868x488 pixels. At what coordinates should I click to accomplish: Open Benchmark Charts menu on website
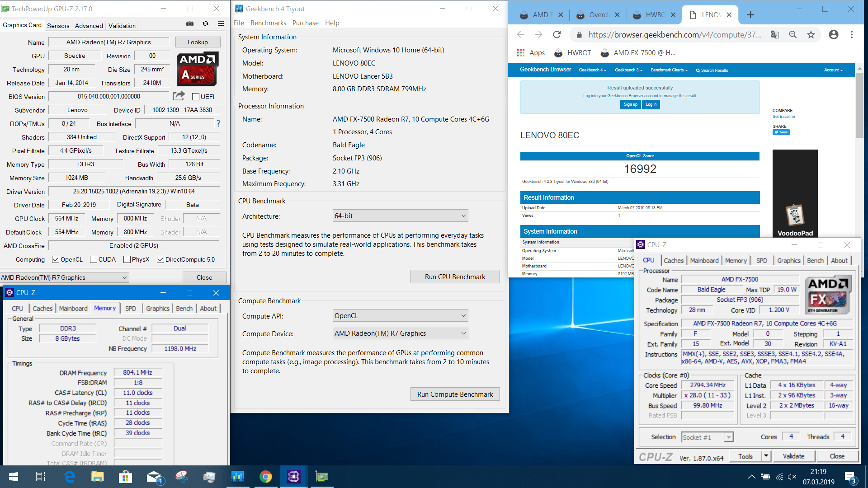click(669, 70)
